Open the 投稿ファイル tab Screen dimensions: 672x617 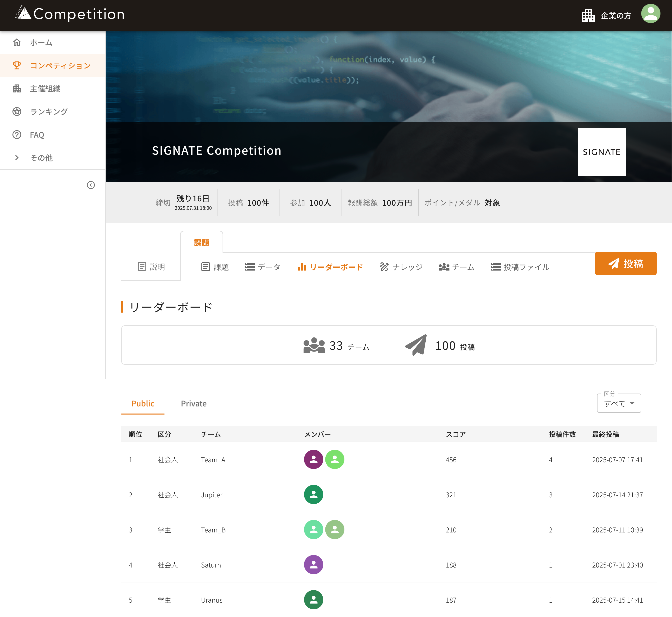click(520, 267)
